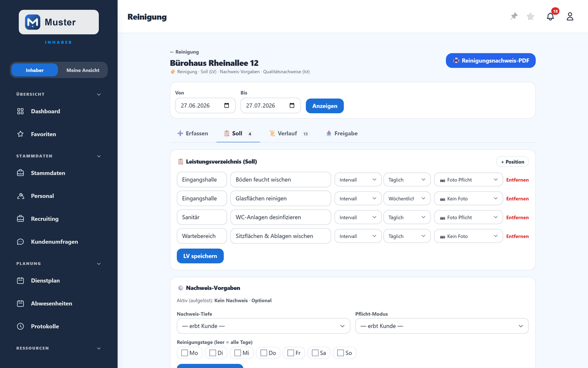
Task: Click the Böden feucht wischen text field
Action: coord(281,180)
